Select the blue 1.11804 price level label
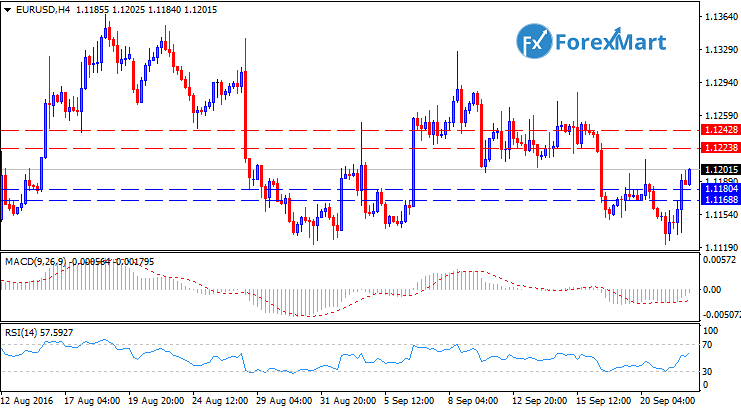The width and height of the screenshot is (741, 411). pos(720,188)
